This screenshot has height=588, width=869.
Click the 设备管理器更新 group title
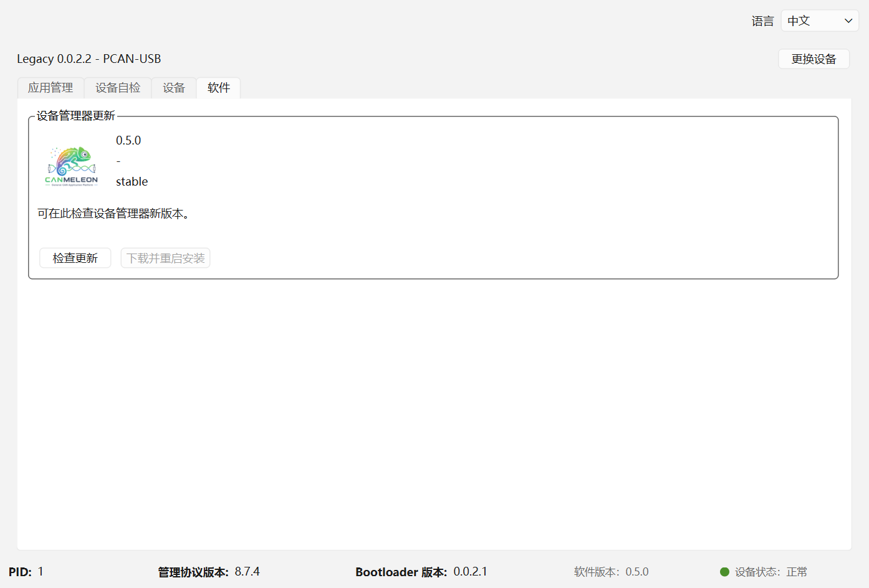tap(76, 116)
